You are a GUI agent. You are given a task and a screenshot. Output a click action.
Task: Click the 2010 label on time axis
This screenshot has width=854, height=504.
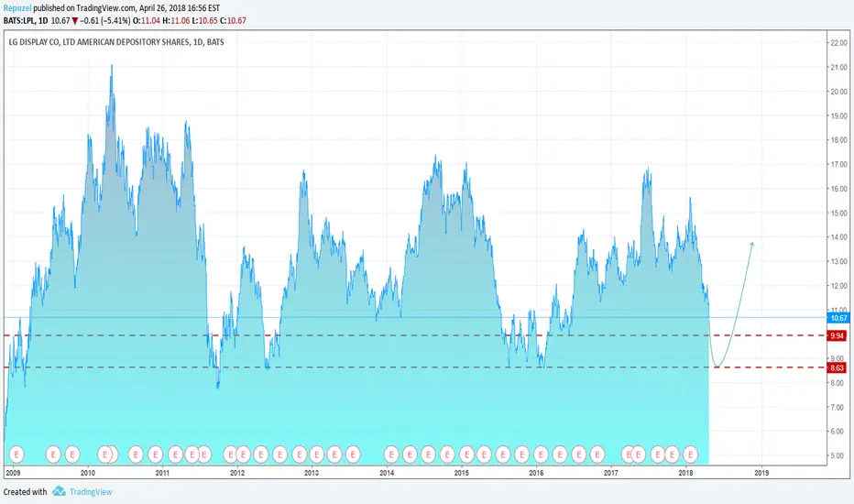pyautogui.click(x=88, y=473)
